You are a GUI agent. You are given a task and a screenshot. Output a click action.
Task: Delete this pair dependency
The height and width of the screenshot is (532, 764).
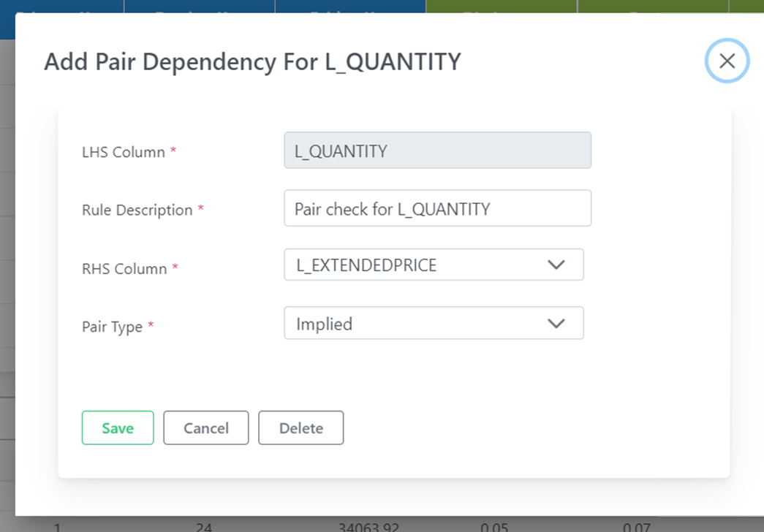point(300,428)
